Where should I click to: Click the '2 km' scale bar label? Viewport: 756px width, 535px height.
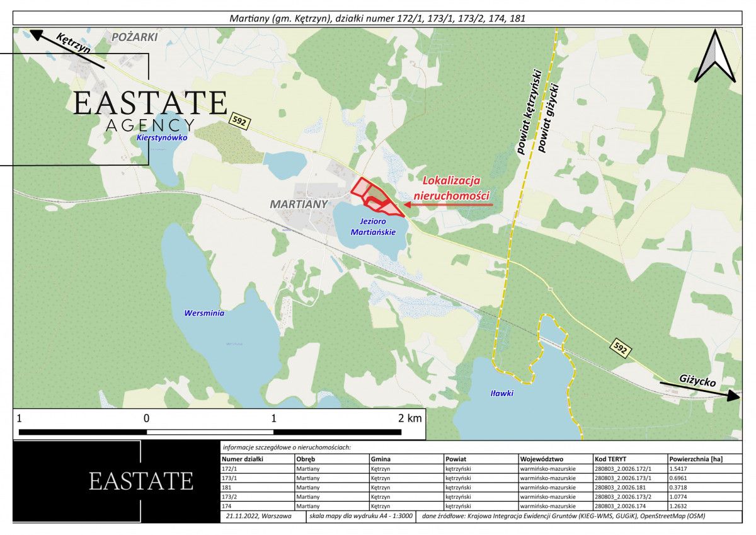tap(410, 418)
